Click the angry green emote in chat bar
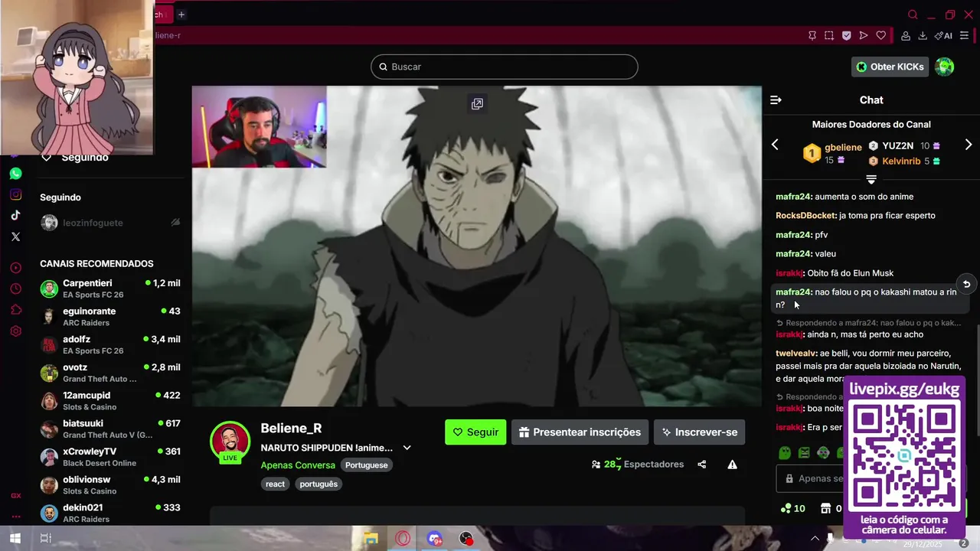 tap(804, 453)
